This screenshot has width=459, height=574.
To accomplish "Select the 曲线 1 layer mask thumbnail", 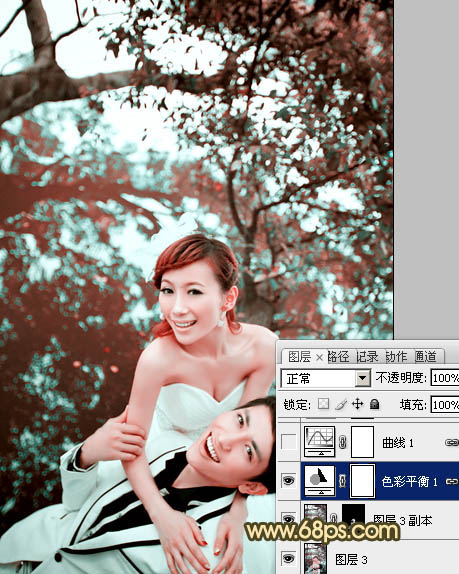I will pos(362,442).
